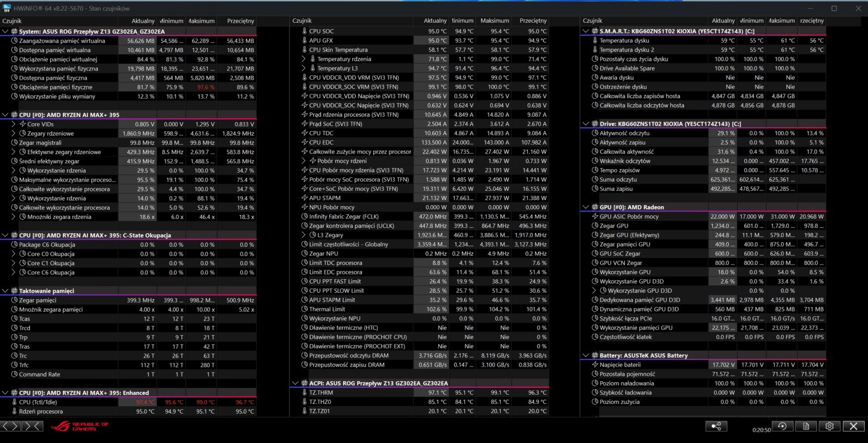Expand the Temperatury rdzenia entry
Viewport: 868px width, 443px height.
304,59
